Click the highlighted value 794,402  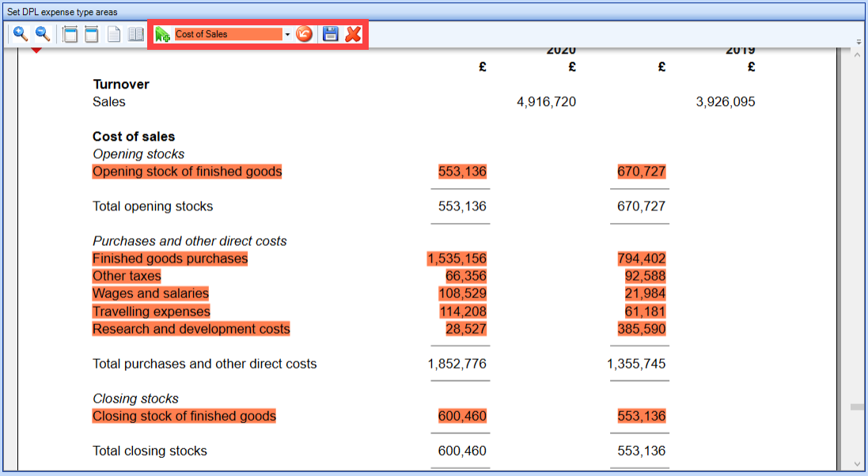point(642,259)
